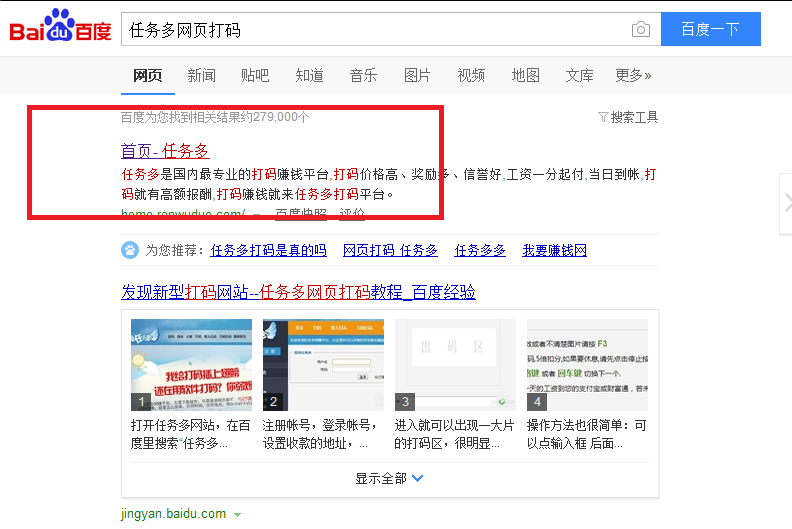792x529 pixels.
Task: Click the jingyan.baidu.com source link
Action: pyautogui.click(x=173, y=514)
